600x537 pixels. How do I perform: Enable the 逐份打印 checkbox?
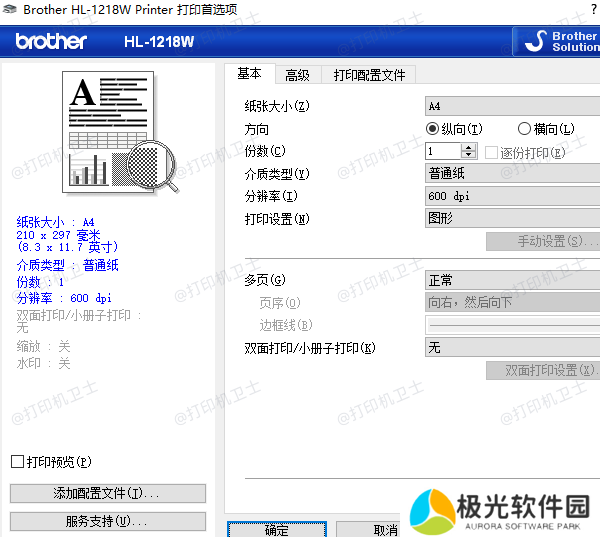[491, 152]
